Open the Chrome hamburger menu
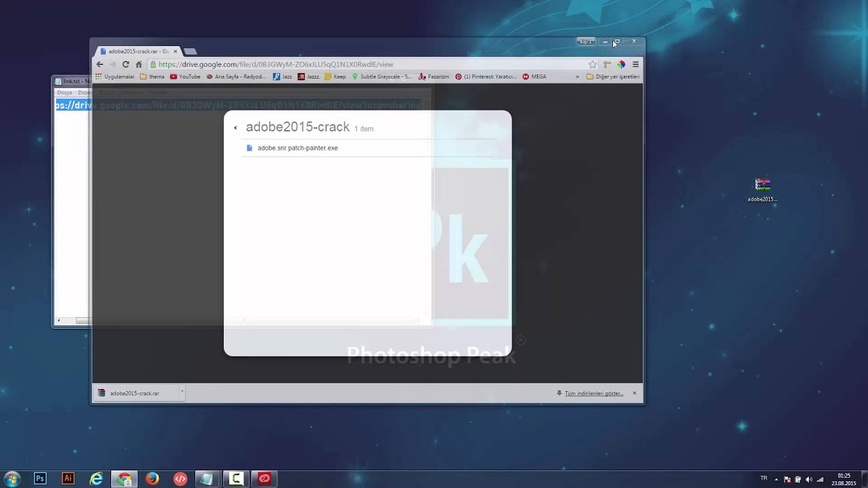 (635, 64)
